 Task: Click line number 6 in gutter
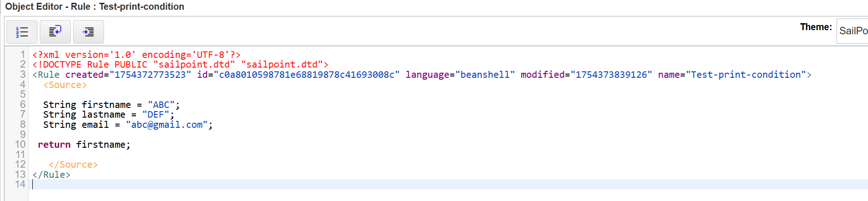23,105
